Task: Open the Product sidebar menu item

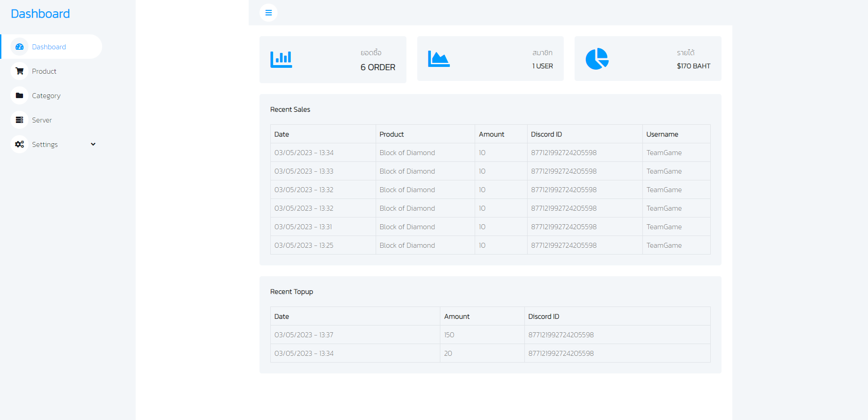Action: (x=51, y=71)
